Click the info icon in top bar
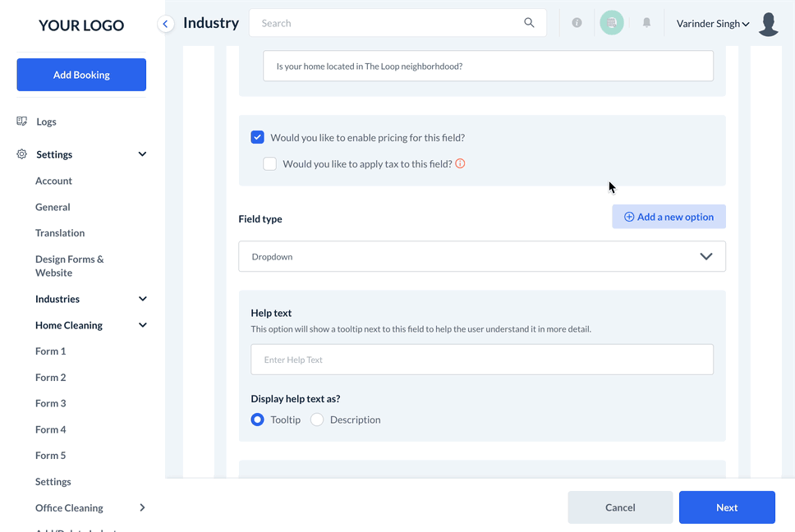795x532 pixels. [577, 23]
